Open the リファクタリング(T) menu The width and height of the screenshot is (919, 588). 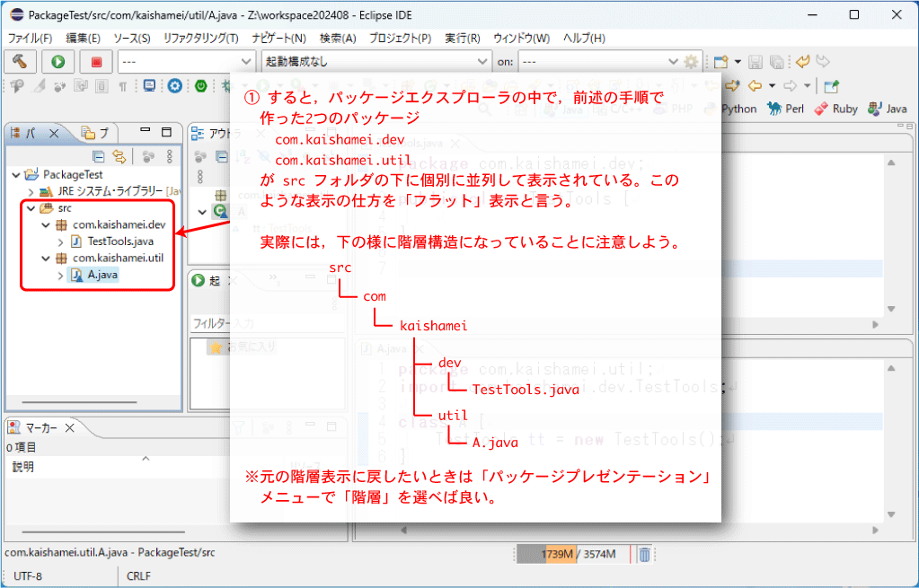coord(201,38)
